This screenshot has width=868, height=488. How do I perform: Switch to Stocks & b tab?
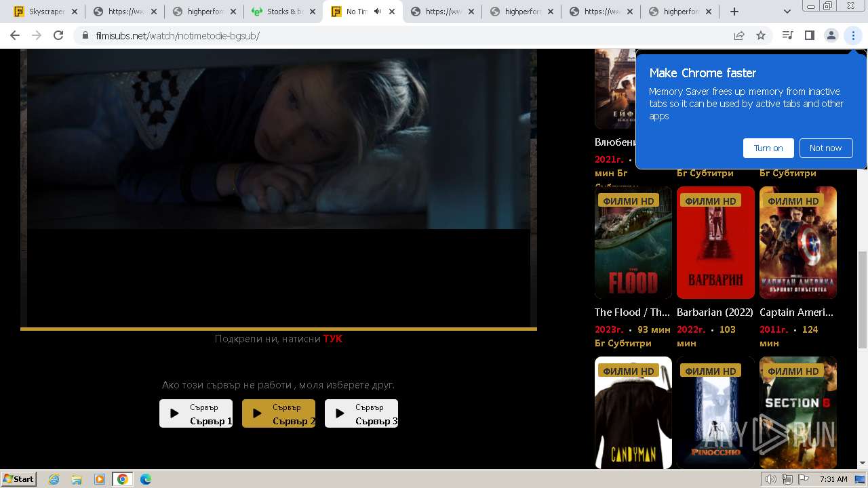point(283,12)
